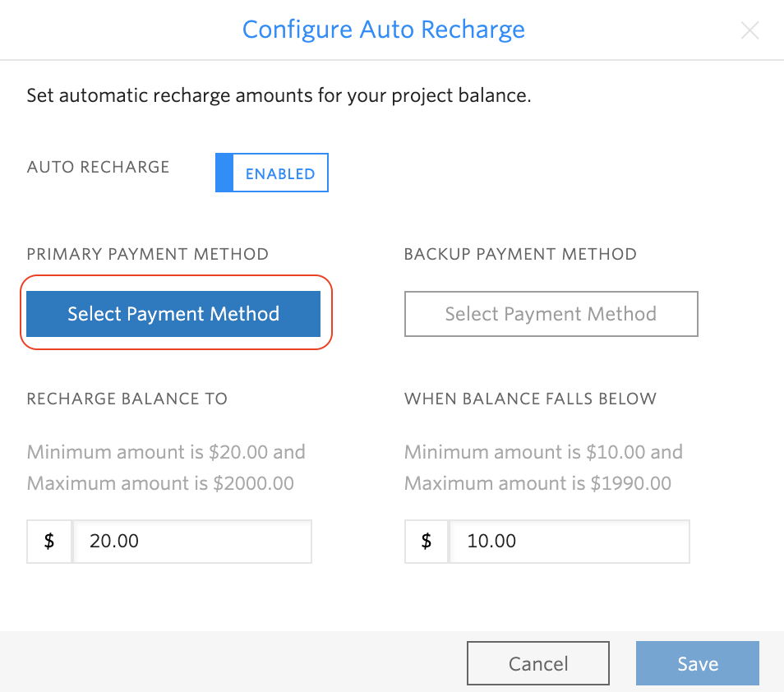Click the 'Maximum amount is $1990.00' hint text
Screen dimensions: 784x692
click(x=537, y=483)
